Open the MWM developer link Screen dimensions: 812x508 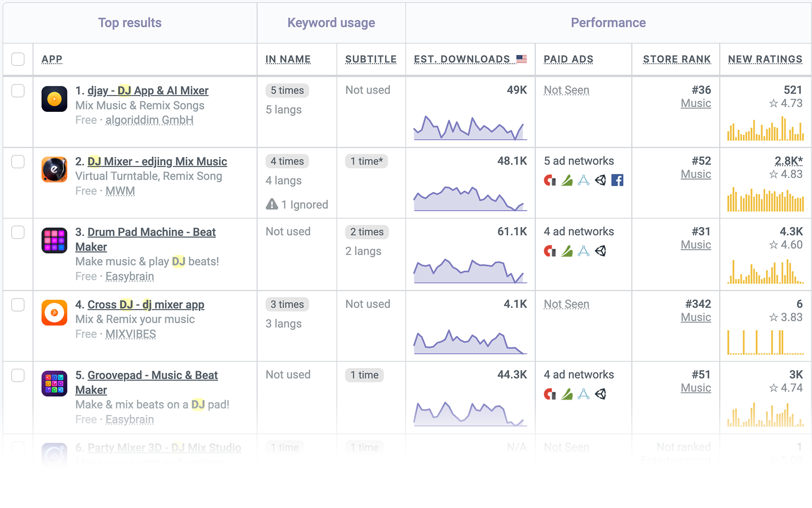pyautogui.click(x=120, y=191)
